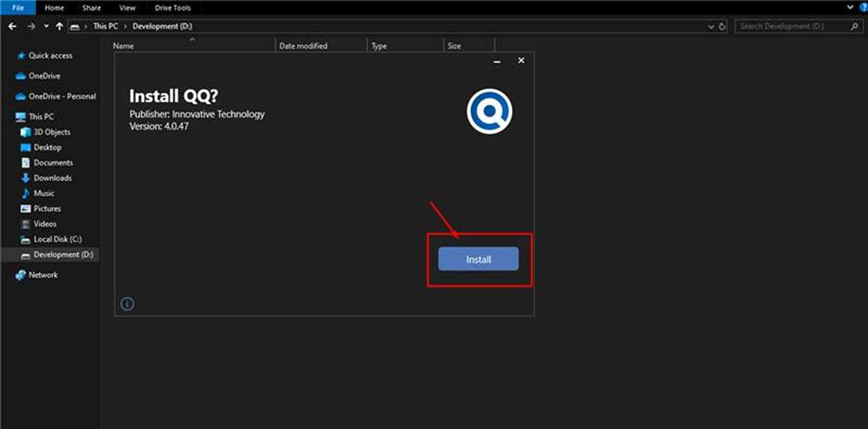Switch to the Share ribbon tab

92,8
